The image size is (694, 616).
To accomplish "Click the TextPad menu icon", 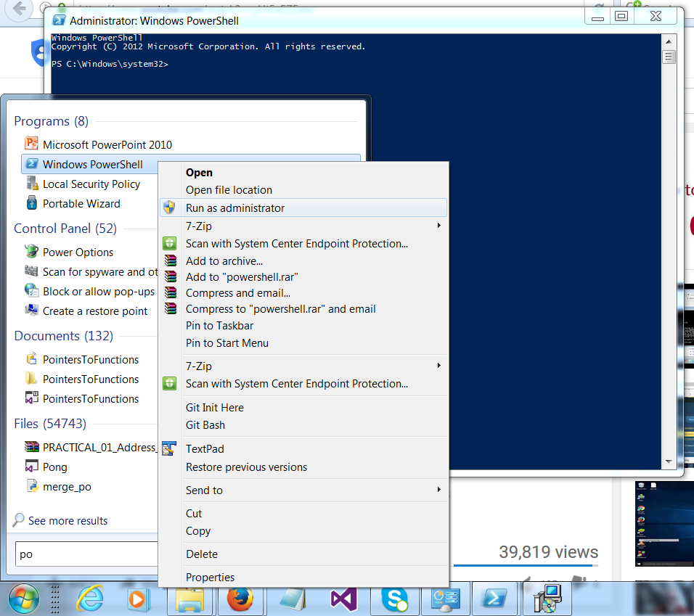I will point(169,448).
